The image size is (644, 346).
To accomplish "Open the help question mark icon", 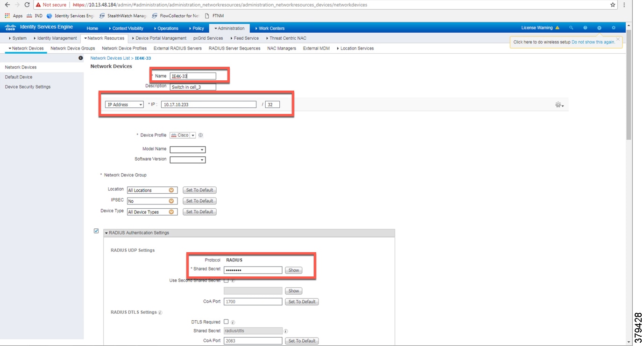I will (585, 28).
